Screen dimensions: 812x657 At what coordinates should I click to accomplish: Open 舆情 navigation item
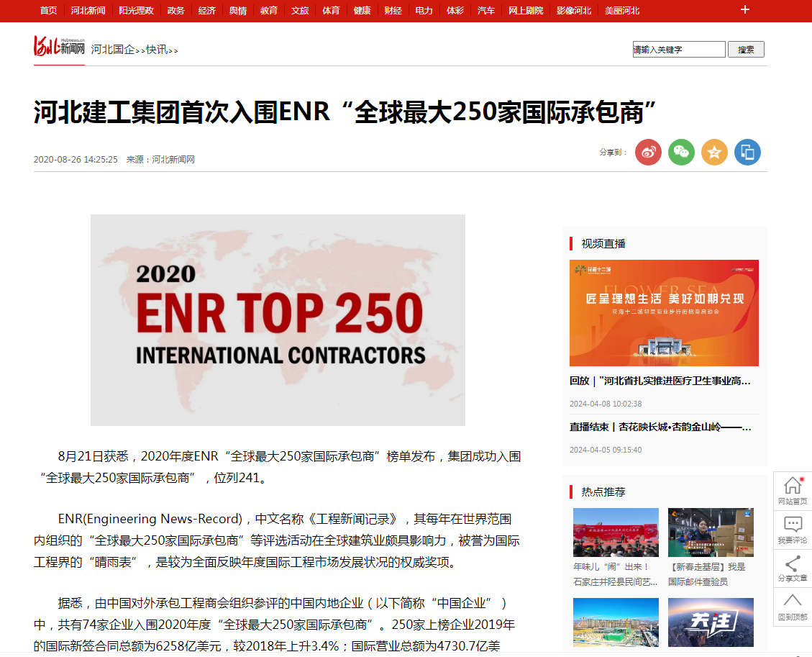237,10
